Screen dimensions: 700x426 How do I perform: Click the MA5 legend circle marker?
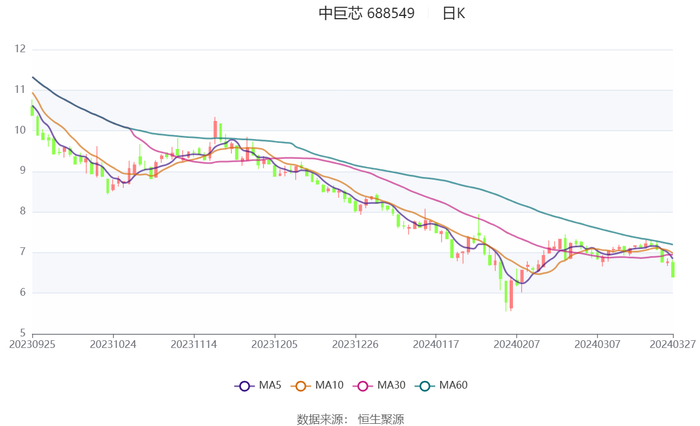click(x=244, y=386)
